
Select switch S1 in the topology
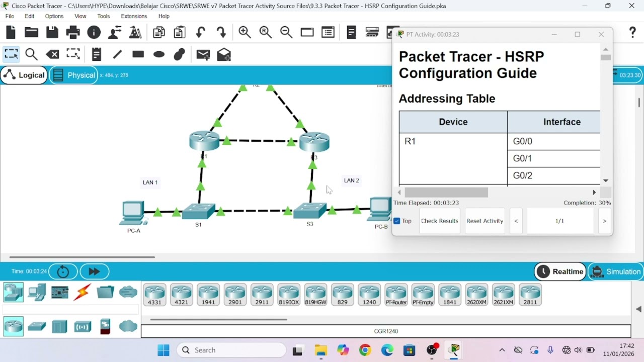coord(199,212)
